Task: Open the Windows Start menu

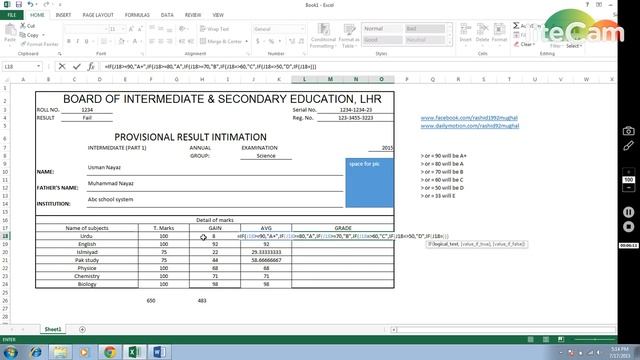Action: (x=11, y=351)
